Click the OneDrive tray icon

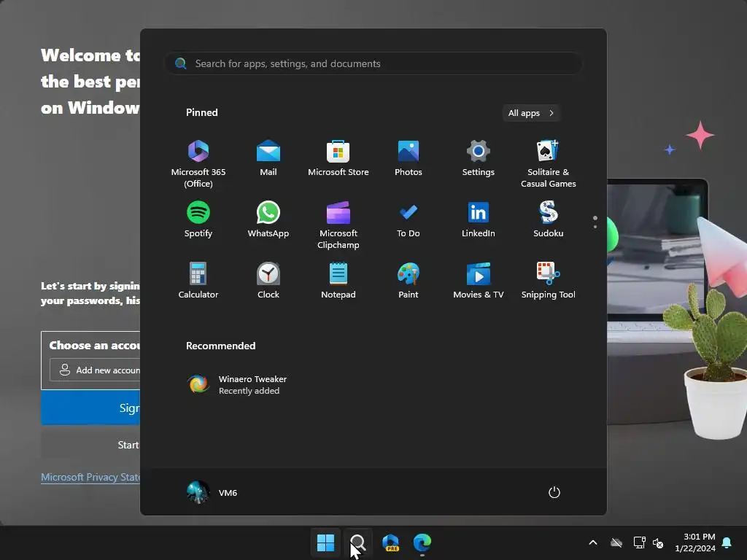click(x=616, y=542)
